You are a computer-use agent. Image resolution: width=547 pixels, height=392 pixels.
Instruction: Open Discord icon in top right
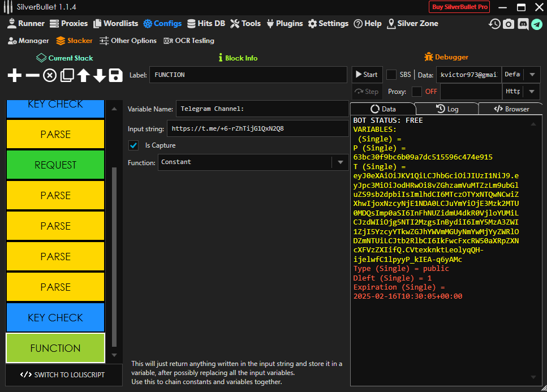(x=523, y=24)
